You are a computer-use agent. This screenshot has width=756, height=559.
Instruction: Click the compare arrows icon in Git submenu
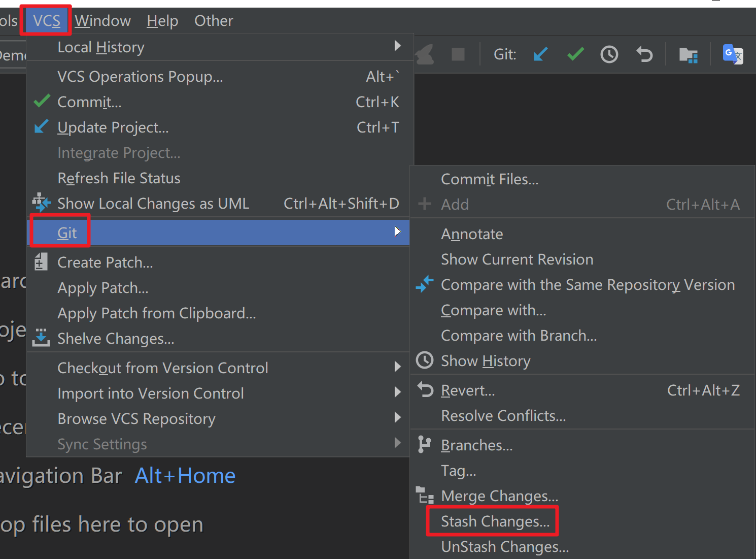pos(425,284)
